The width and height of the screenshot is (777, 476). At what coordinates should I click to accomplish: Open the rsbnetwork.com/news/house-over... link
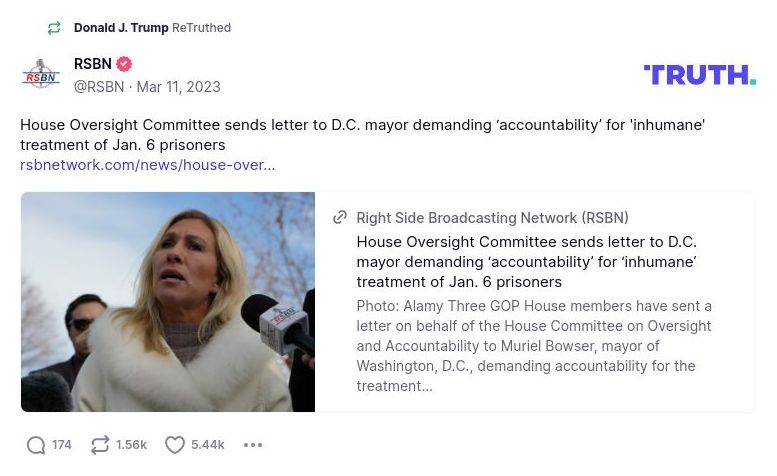click(x=147, y=165)
